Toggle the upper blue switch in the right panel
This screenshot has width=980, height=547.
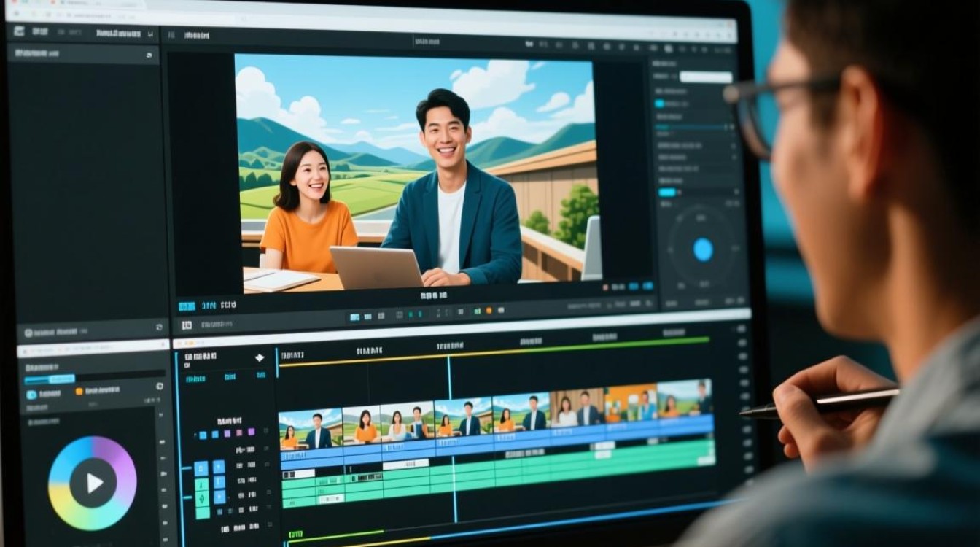(659, 104)
